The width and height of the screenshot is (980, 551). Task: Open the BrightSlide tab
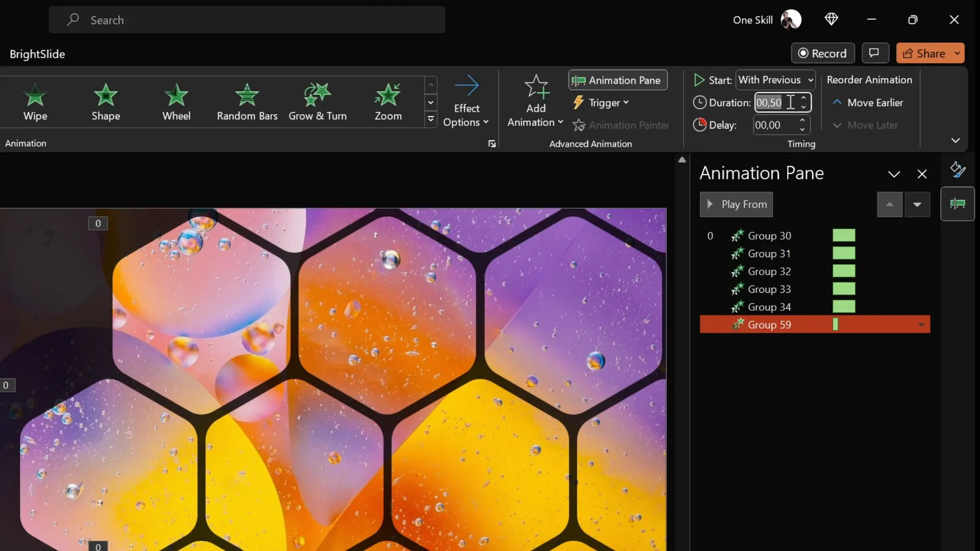[37, 54]
